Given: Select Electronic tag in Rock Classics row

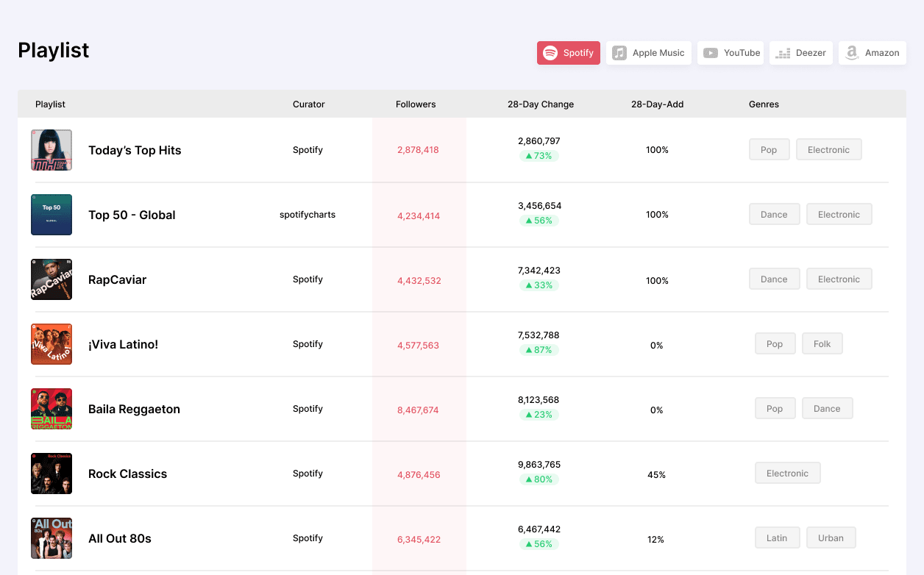Looking at the screenshot, I should [x=787, y=474].
